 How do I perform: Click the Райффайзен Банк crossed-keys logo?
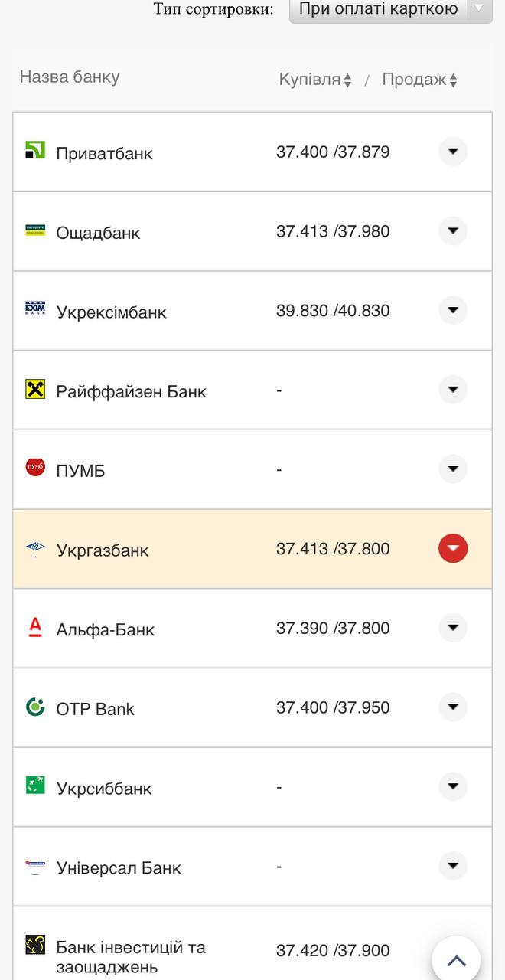point(34,390)
